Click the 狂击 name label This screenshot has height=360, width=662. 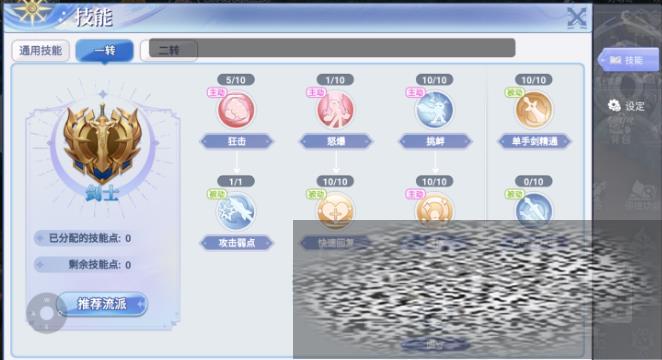click(x=236, y=141)
